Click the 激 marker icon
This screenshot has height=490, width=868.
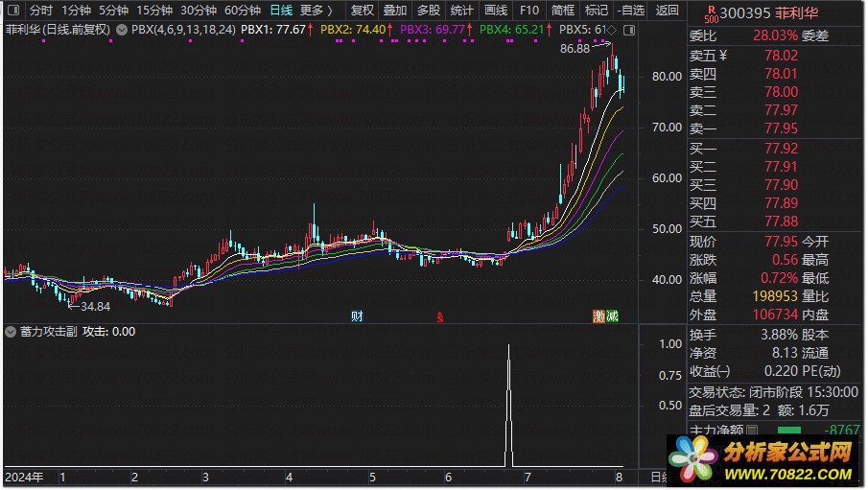click(x=598, y=316)
